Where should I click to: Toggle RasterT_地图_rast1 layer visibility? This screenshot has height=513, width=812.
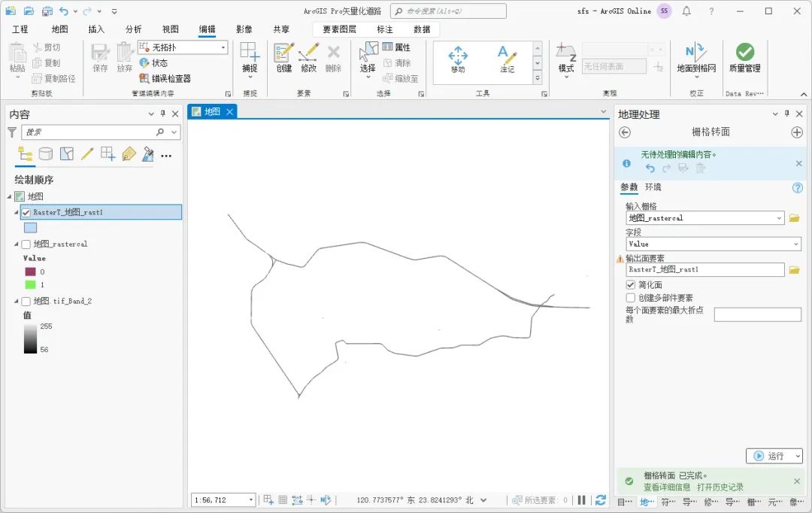26,212
